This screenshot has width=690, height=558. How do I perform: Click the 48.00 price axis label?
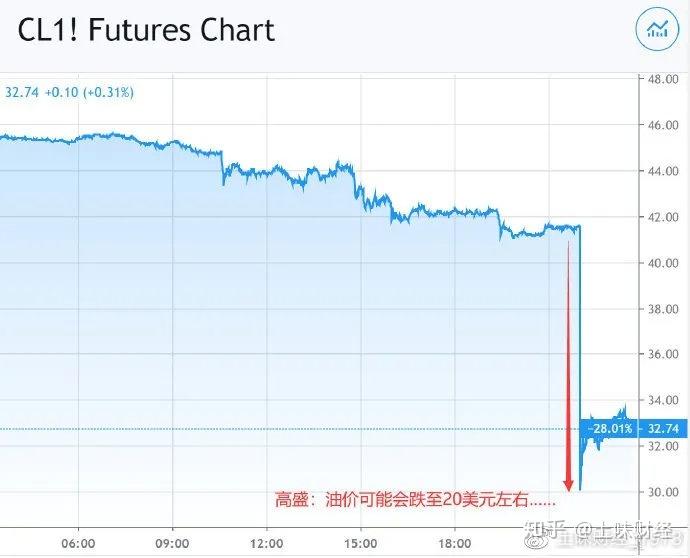click(663, 79)
